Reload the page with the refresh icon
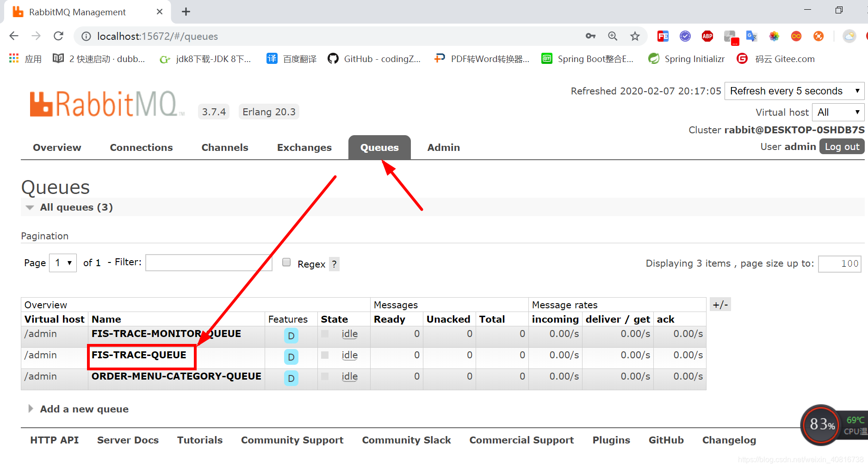868x468 pixels. click(58, 36)
